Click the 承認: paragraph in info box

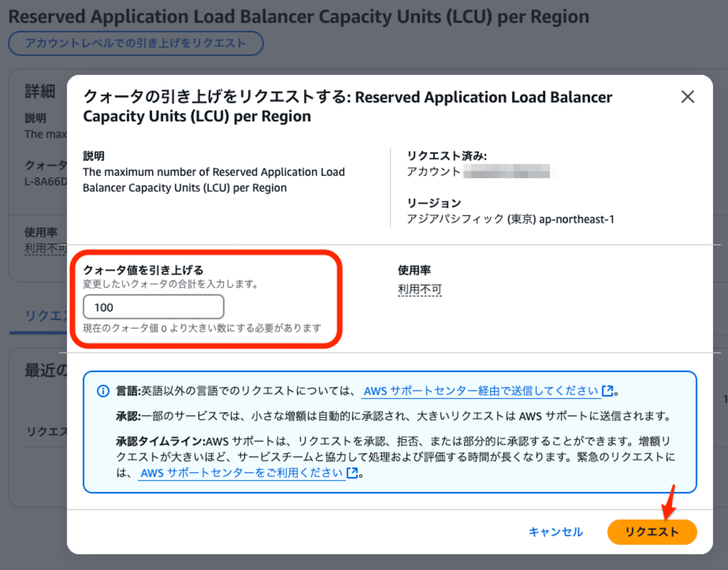pos(393,416)
